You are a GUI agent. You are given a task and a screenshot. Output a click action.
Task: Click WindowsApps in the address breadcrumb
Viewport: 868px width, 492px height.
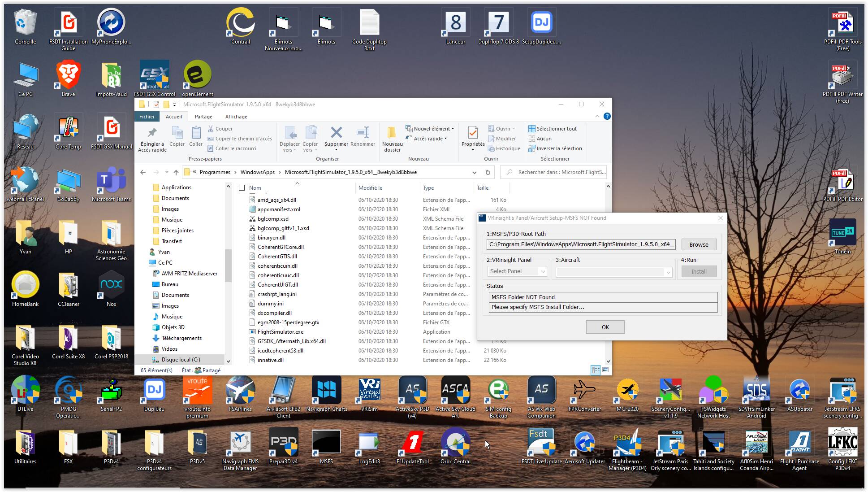(x=258, y=172)
